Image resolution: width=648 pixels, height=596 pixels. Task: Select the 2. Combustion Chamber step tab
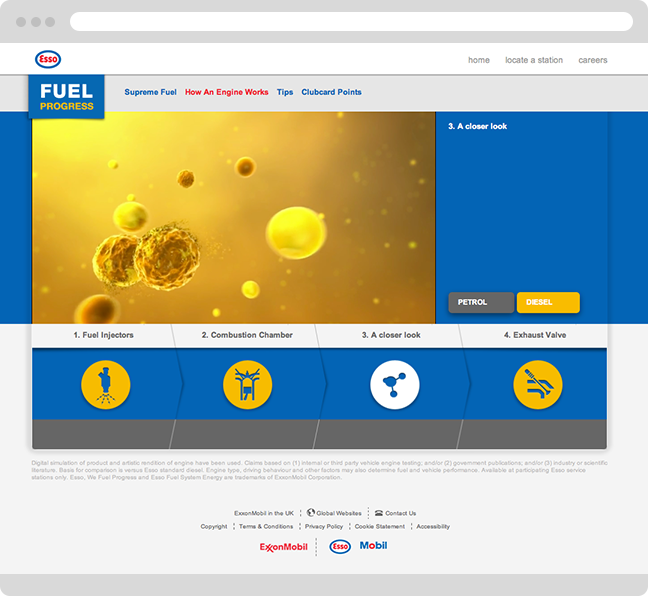click(x=247, y=335)
